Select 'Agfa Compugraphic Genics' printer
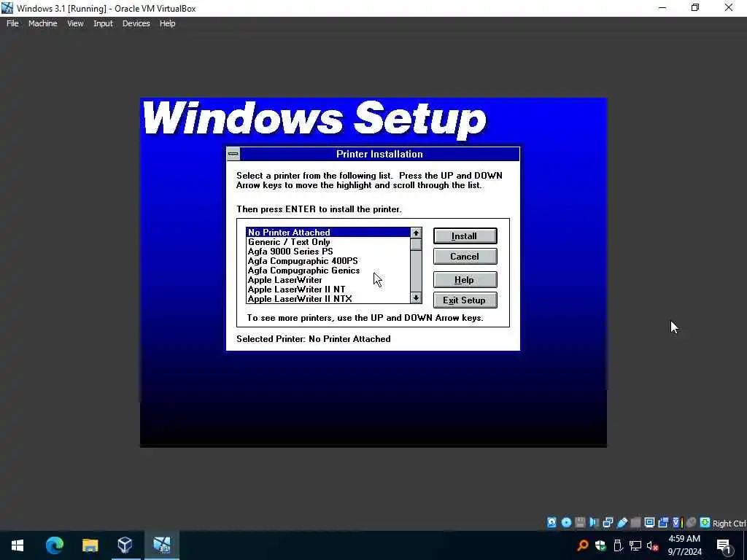The height and width of the screenshot is (560, 747). 328,271
